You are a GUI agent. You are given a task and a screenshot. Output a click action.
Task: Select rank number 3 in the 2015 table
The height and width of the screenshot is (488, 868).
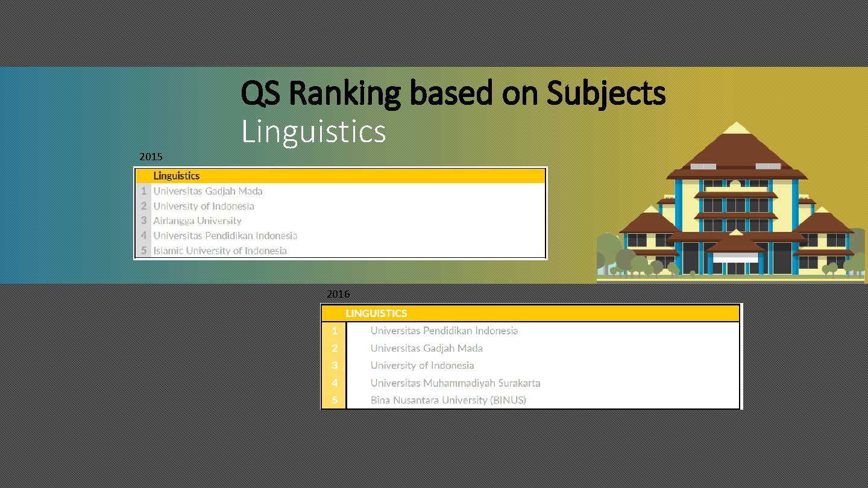point(143,221)
